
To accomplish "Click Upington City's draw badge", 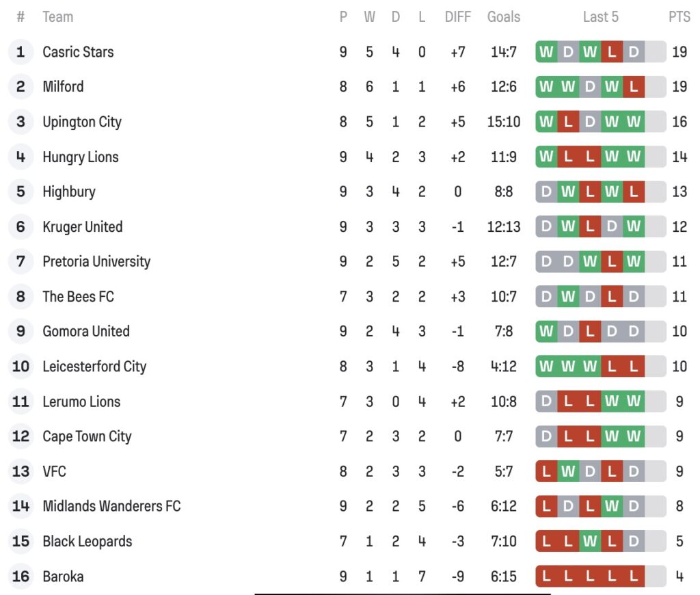I will [590, 122].
